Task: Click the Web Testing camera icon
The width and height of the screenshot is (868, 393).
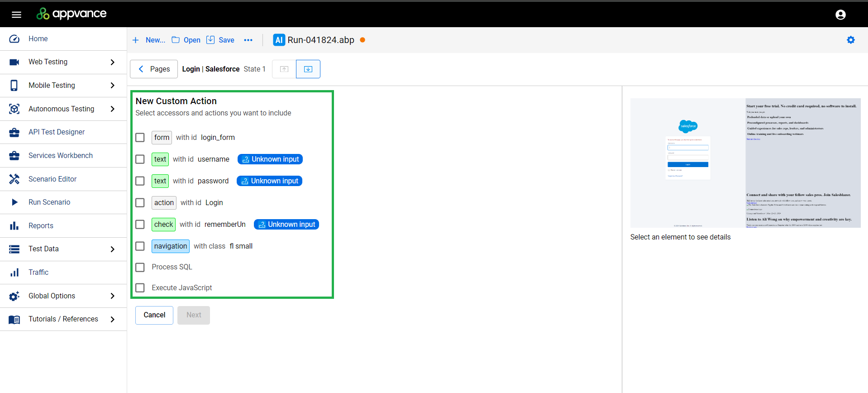Action: (x=14, y=62)
